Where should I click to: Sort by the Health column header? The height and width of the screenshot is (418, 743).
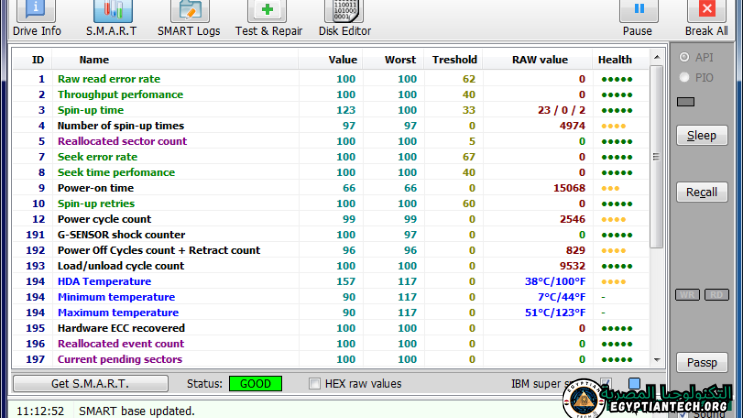(x=615, y=60)
